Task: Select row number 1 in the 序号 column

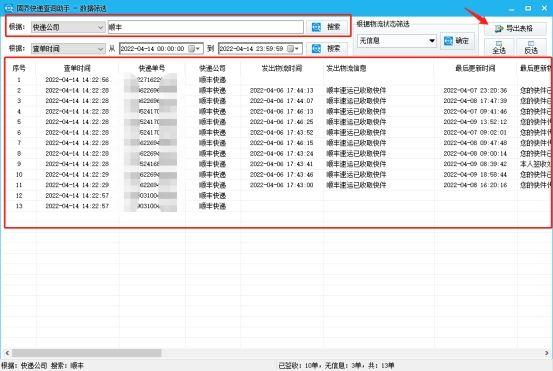Action: 19,80
